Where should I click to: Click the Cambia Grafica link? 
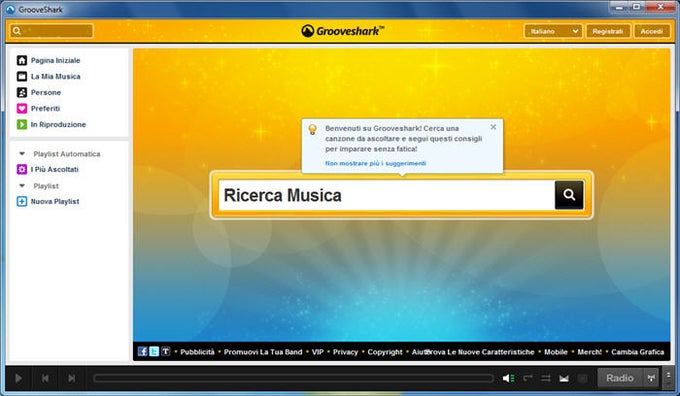pos(638,352)
